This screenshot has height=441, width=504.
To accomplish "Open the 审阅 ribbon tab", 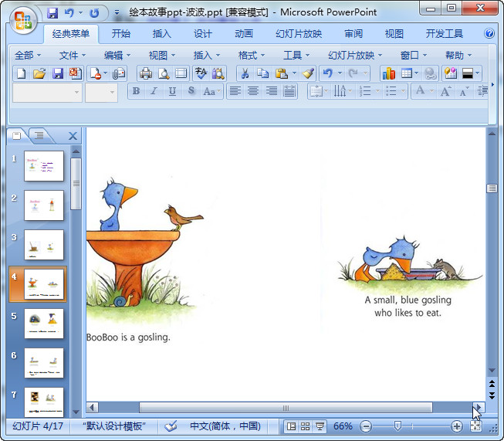I will pyautogui.click(x=353, y=33).
